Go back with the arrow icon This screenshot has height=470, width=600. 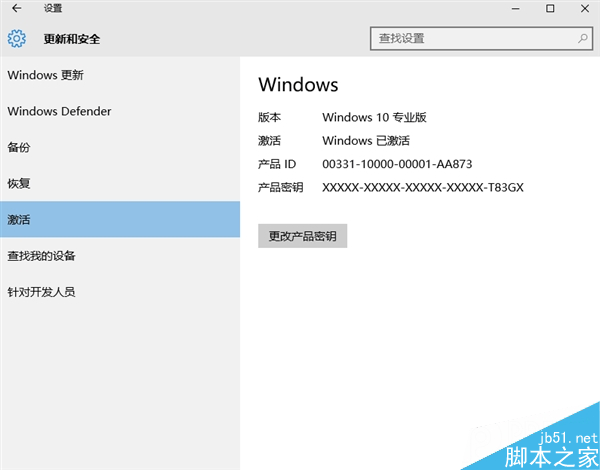click(16, 8)
